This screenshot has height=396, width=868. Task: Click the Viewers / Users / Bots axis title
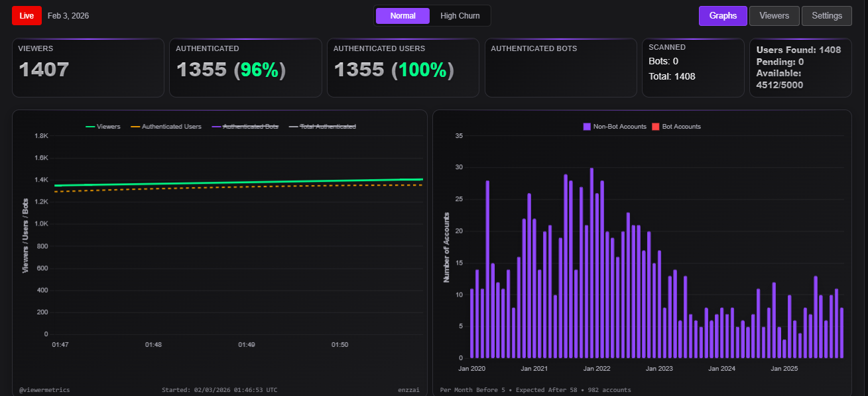coord(25,235)
